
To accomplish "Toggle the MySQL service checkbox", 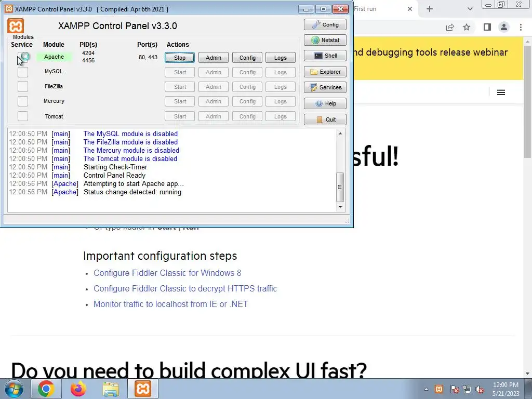I will point(23,72).
